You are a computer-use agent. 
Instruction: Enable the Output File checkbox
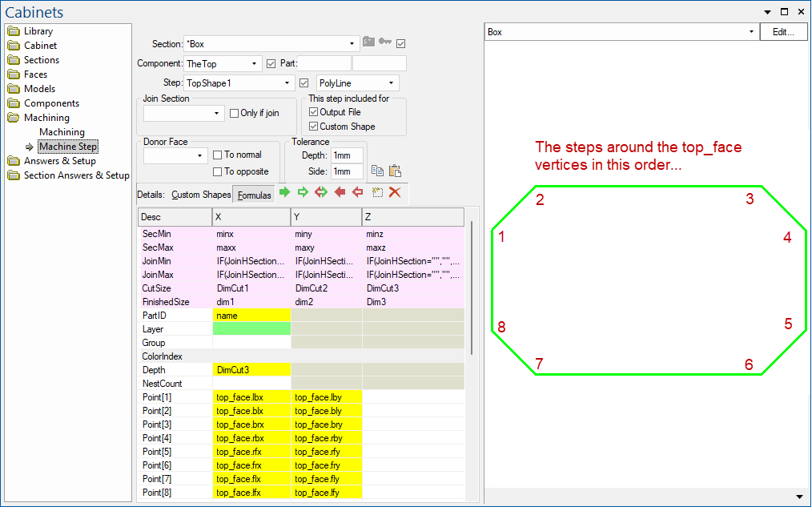point(312,112)
